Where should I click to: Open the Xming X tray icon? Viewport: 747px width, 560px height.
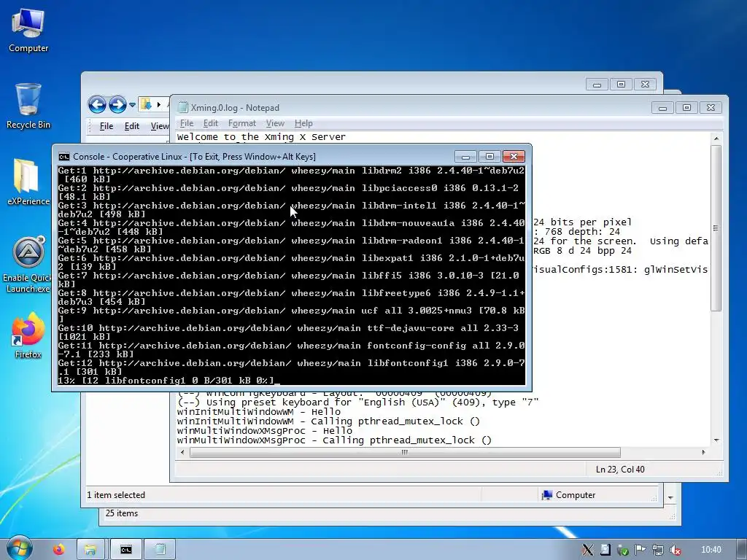587,550
